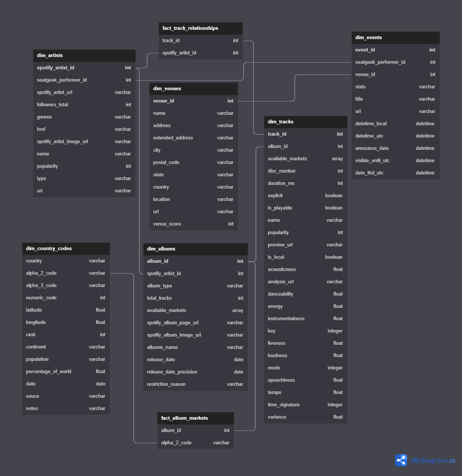Click uri row in dim_artists

[x=84, y=191]
